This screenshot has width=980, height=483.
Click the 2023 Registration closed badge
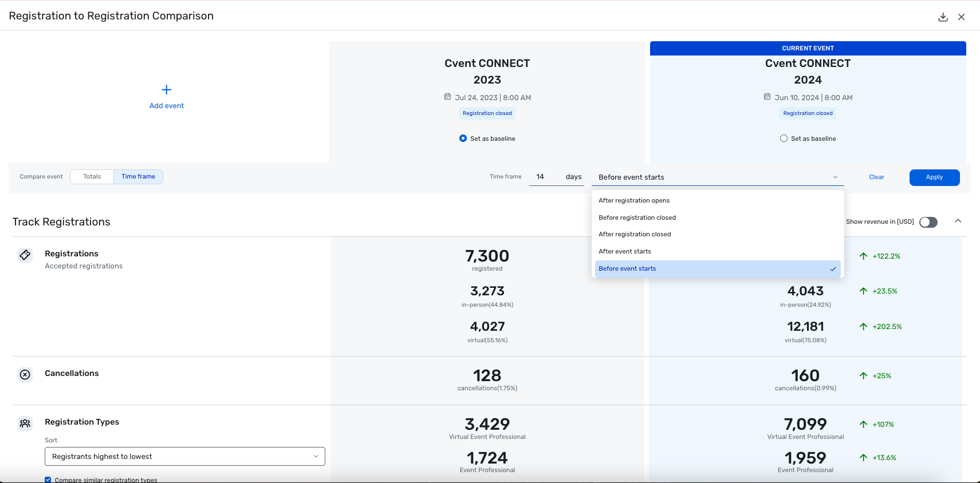point(487,113)
